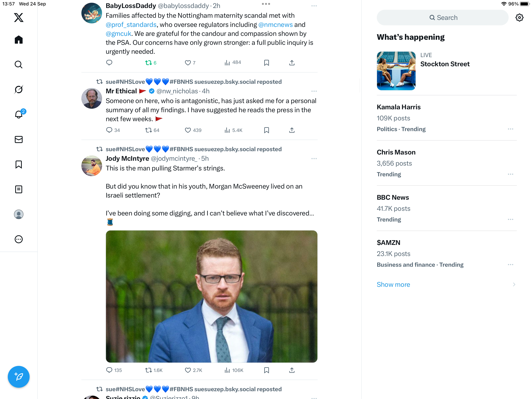Open the Grok icon in sidebar
This screenshot has width=532, height=399.
pos(18,90)
